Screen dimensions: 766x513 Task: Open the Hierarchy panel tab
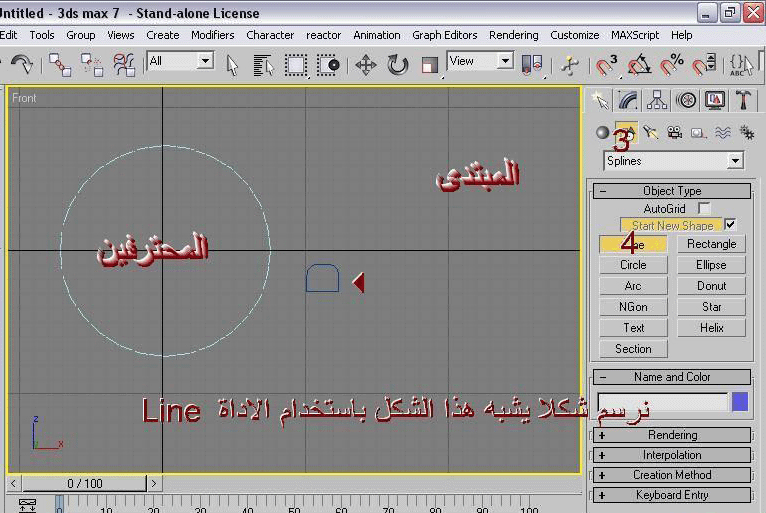click(x=657, y=101)
